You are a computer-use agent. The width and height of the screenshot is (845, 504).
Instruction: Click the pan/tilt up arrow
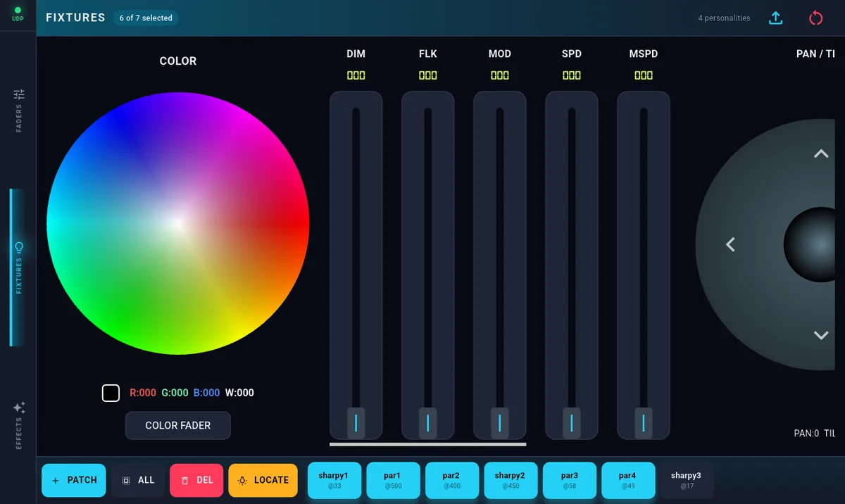[x=821, y=153]
